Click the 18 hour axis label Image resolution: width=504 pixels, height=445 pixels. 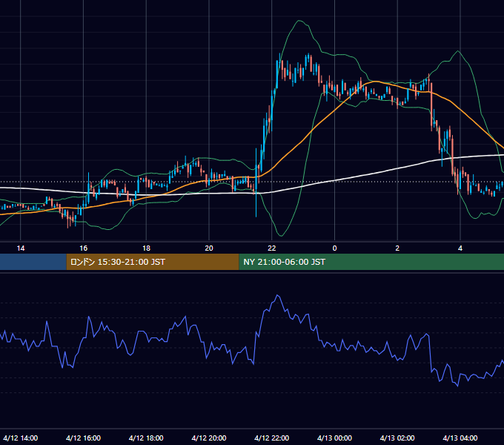pyautogui.click(x=146, y=248)
